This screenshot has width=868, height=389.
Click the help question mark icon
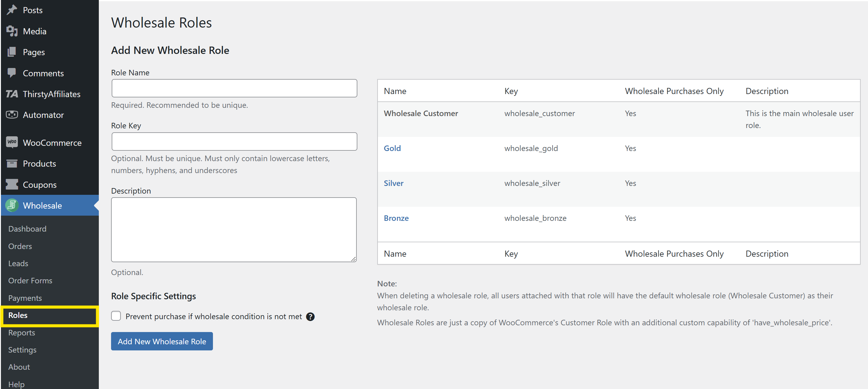[310, 316]
